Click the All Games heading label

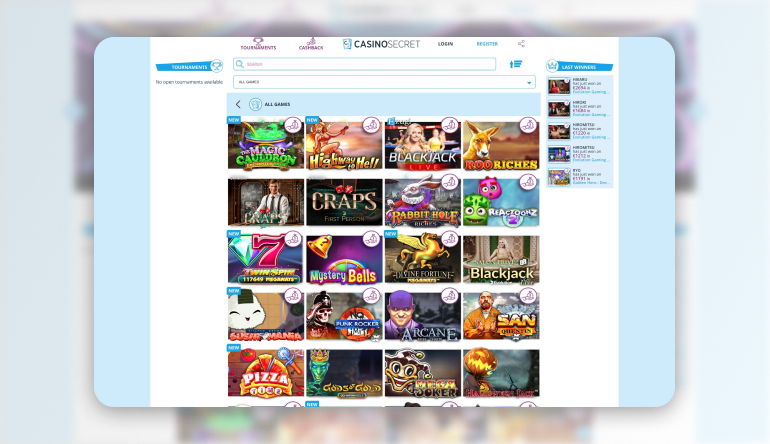coord(277,104)
